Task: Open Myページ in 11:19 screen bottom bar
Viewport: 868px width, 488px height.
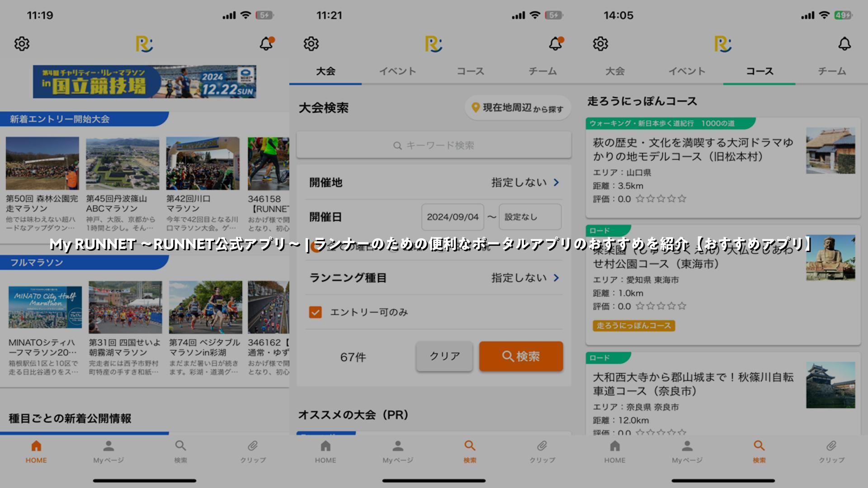Action: click(108, 451)
